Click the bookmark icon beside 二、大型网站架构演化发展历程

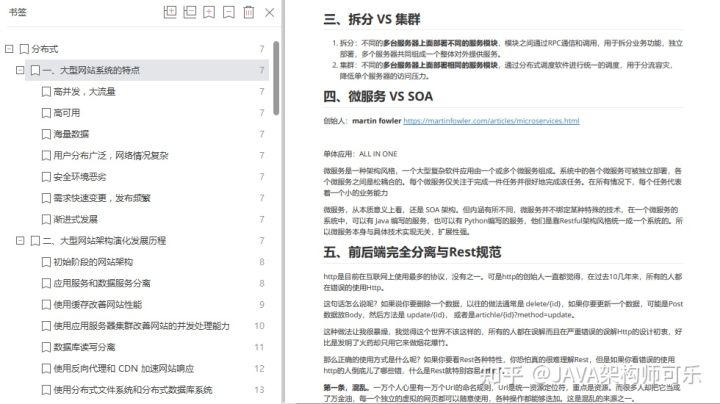click(x=35, y=241)
